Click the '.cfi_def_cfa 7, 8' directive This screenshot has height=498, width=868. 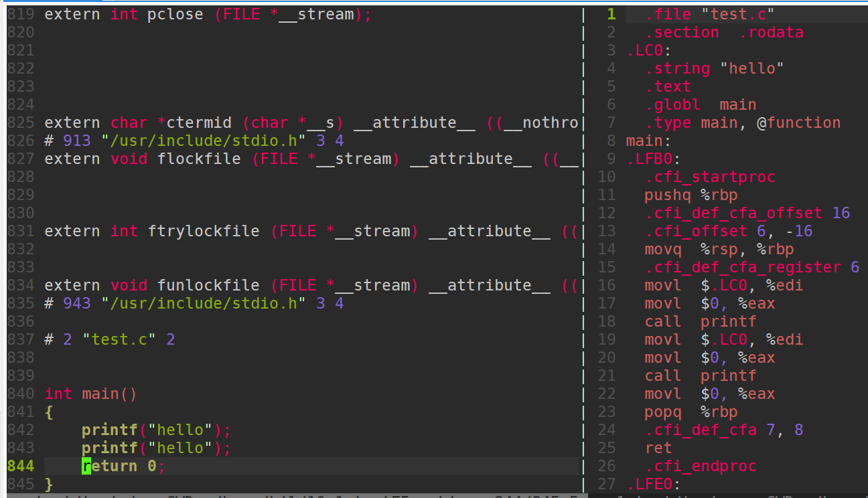click(x=724, y=430)
